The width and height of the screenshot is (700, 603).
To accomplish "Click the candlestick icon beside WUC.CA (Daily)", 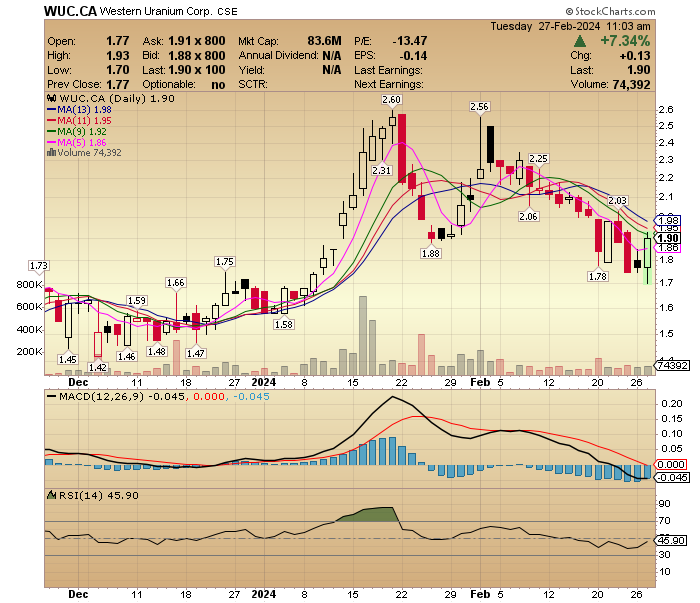I will tap(51, 99).
